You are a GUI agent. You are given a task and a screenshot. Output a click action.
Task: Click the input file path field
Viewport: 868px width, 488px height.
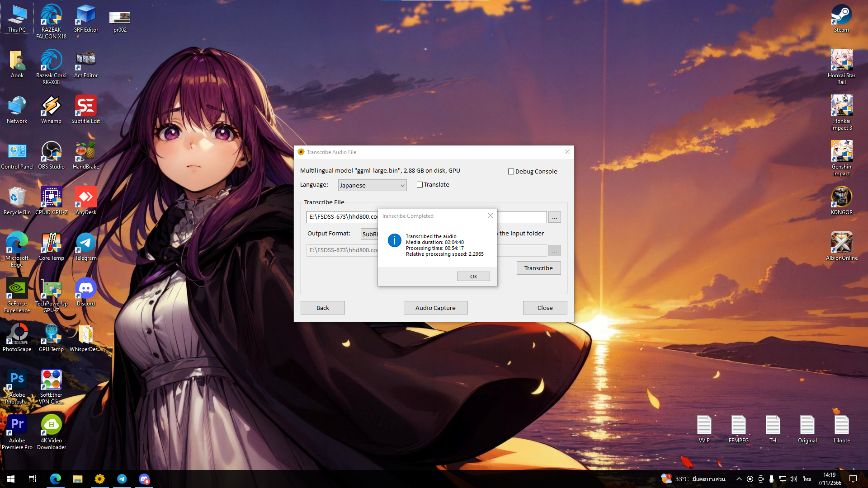(426, 217)
